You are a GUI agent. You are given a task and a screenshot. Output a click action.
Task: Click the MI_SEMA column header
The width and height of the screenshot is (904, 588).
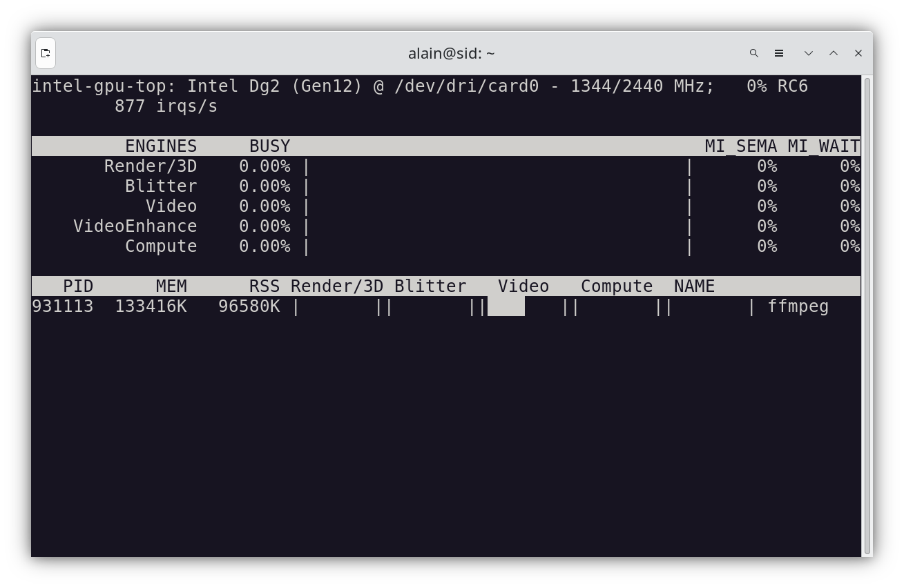[x=741, y=146]
